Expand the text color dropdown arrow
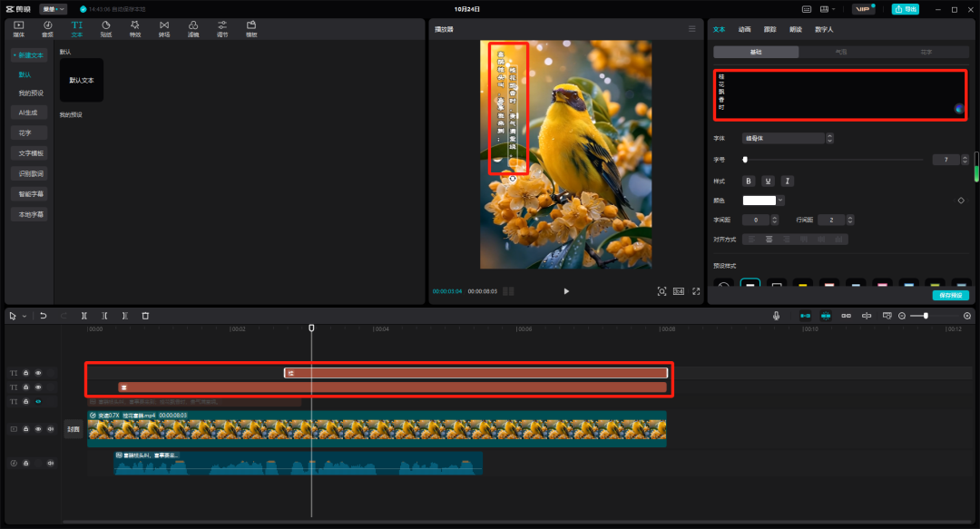Image resolution: width=980 pixels, height=529 pixels. [x=780, y=201]
